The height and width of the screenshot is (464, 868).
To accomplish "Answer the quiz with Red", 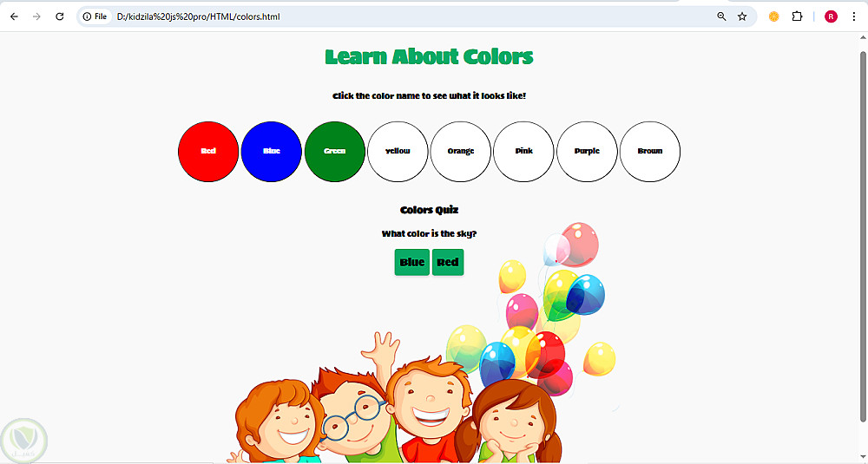I will (x=448, y=262).
